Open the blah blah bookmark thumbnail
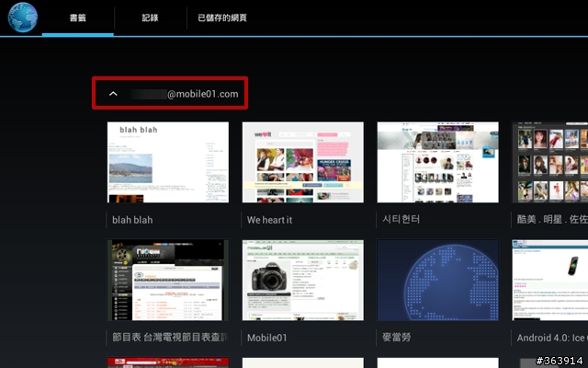The height and width of the screenshot is (368, 588). 168,162
